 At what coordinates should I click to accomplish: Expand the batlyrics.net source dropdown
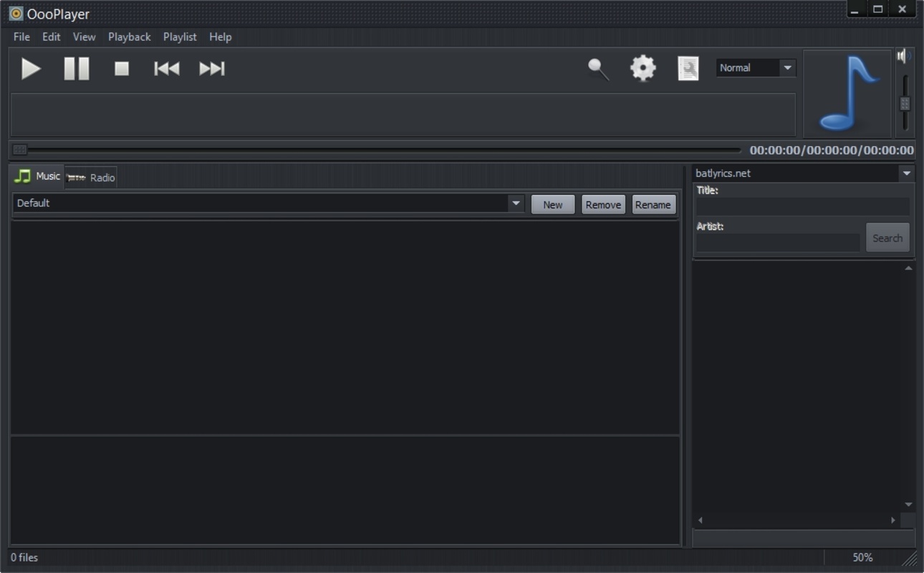(x=906, y=173)
